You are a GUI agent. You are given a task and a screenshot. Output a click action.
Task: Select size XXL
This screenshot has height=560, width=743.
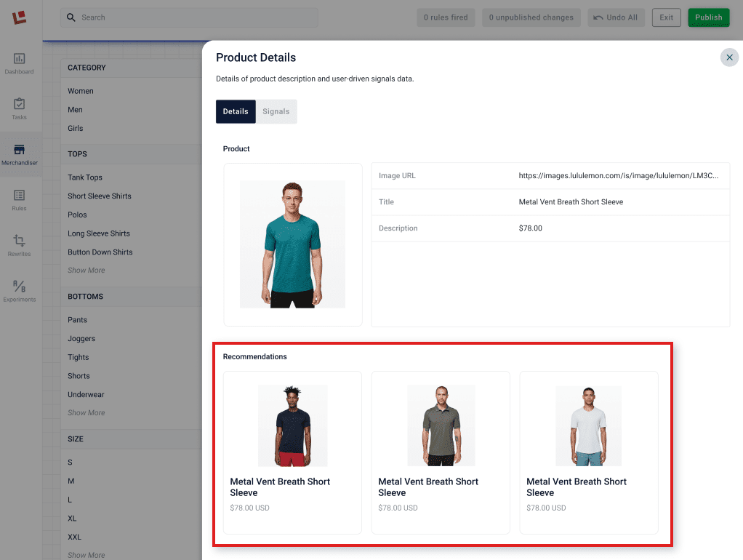74,537
